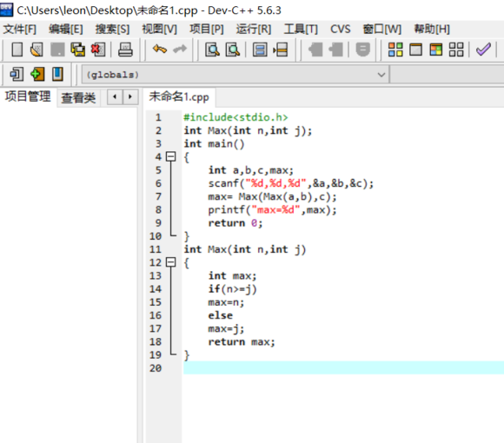This screenshot has width=504, height=443.
Task: Select the 未命名1.cpp editor tab
Action: click(179, 96)
